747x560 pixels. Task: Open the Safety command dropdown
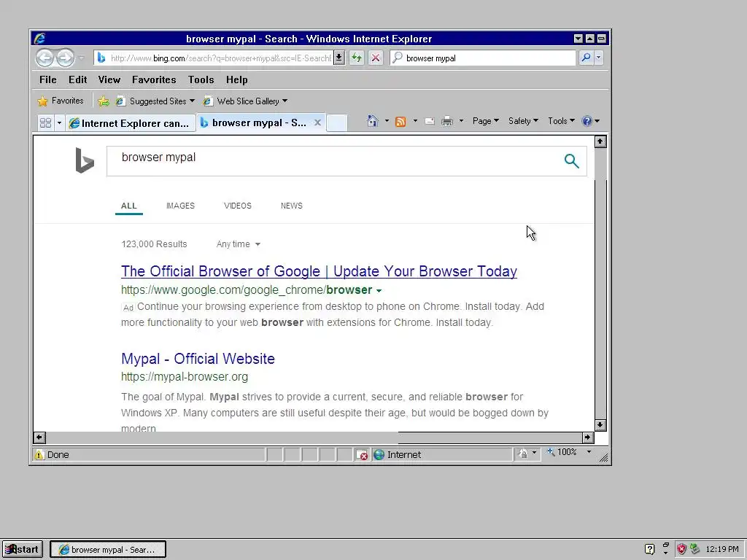(523, 121)
